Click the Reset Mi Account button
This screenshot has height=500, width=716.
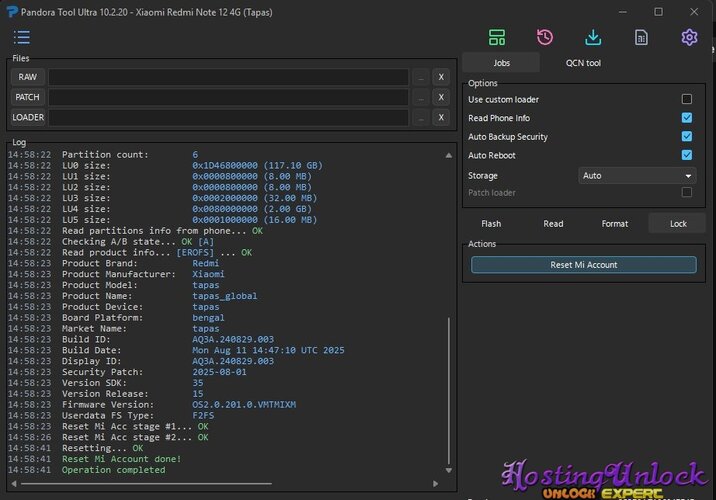[x=584, y=265]
